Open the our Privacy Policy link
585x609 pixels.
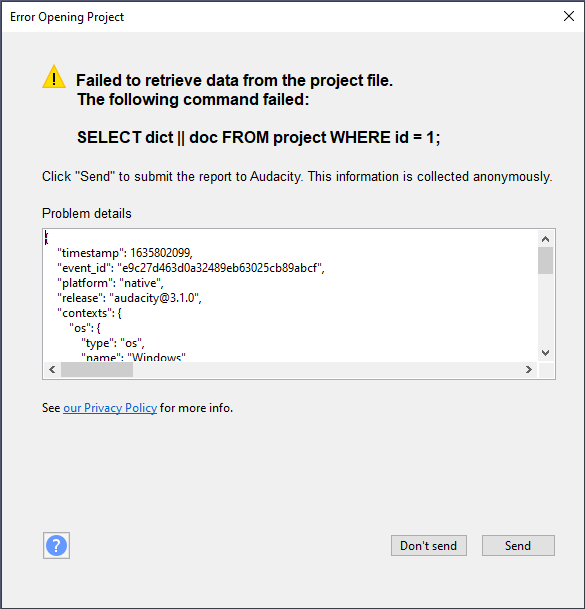[x=110, y=408]
